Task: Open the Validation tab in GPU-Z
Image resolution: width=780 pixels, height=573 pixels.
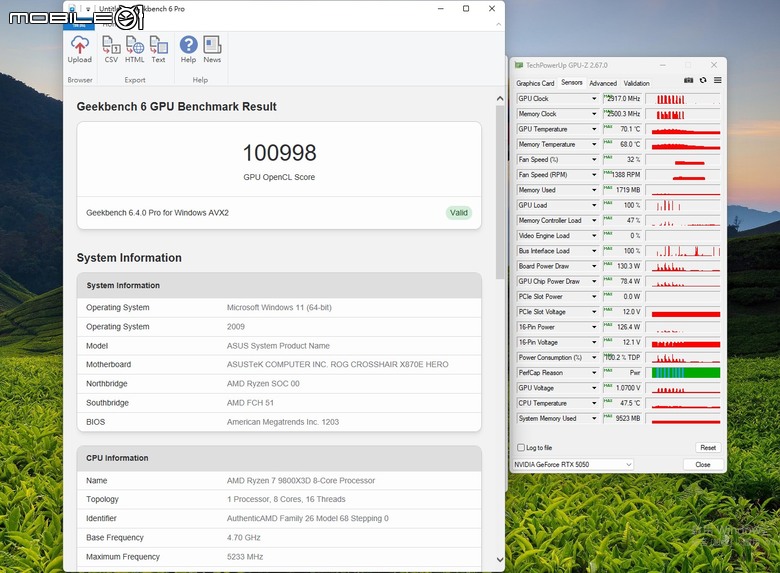Action: point(636,83)
